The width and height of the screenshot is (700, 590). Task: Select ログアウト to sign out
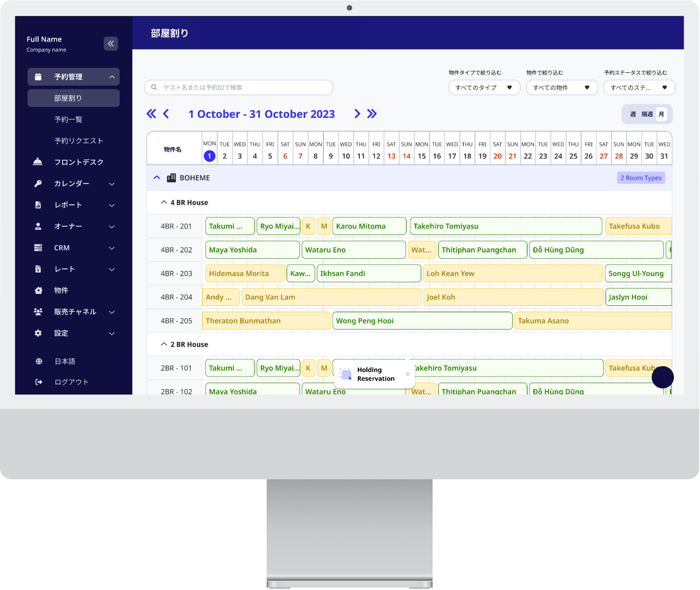pos(71,382)
